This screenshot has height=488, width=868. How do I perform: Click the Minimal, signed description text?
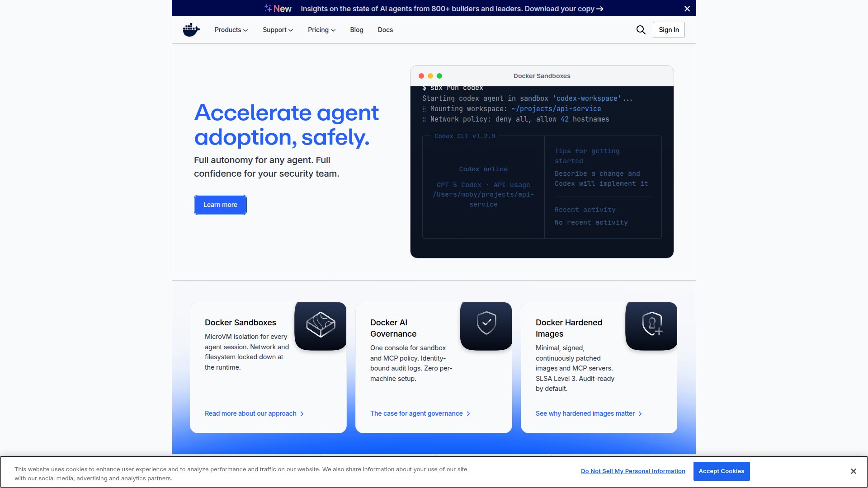pos(575,368)
